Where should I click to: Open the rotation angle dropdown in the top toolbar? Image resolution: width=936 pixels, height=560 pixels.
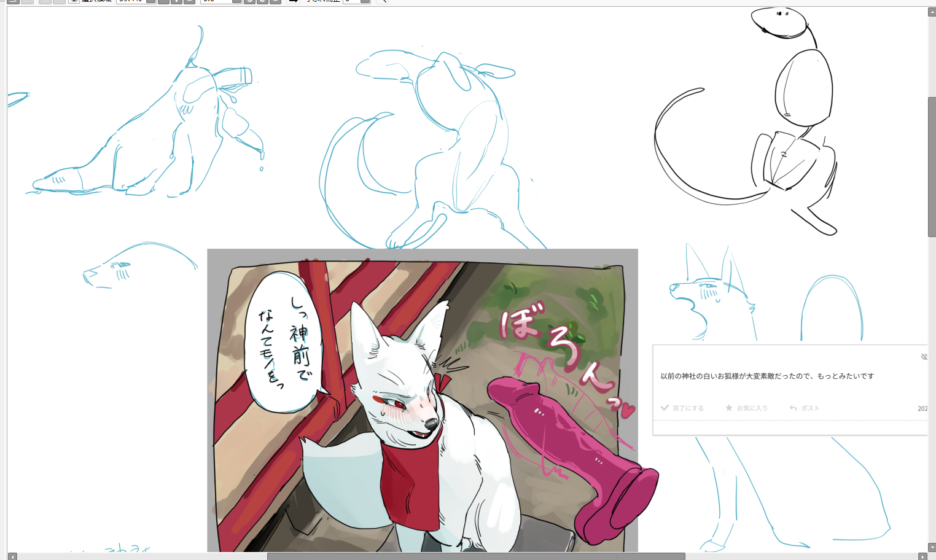tap(236, 1)
